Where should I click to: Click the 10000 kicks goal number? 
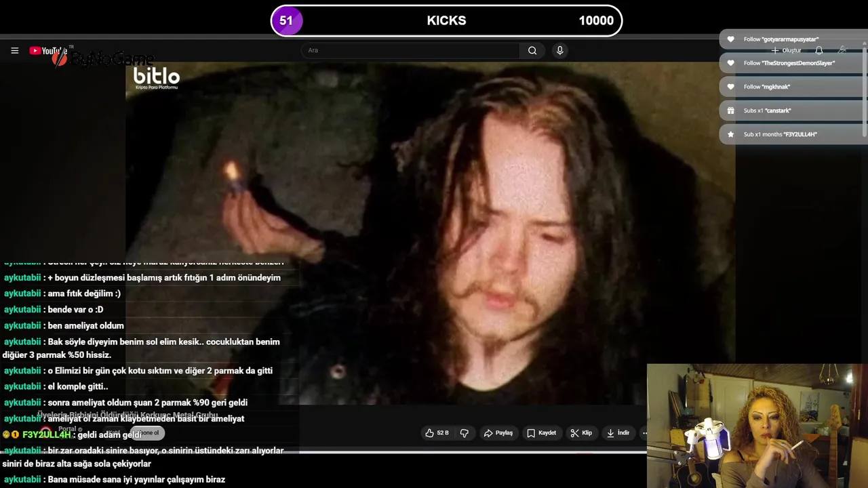[x=596, y=20]
